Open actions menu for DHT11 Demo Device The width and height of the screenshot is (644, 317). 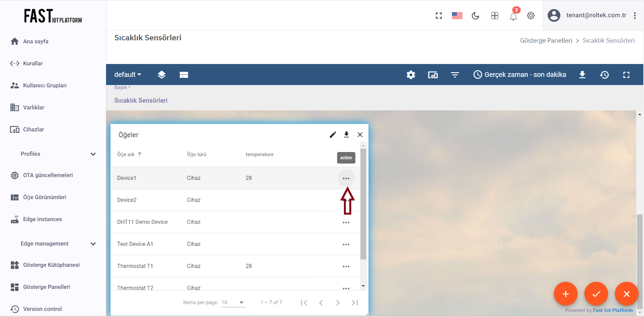click(x=346, y=222)
